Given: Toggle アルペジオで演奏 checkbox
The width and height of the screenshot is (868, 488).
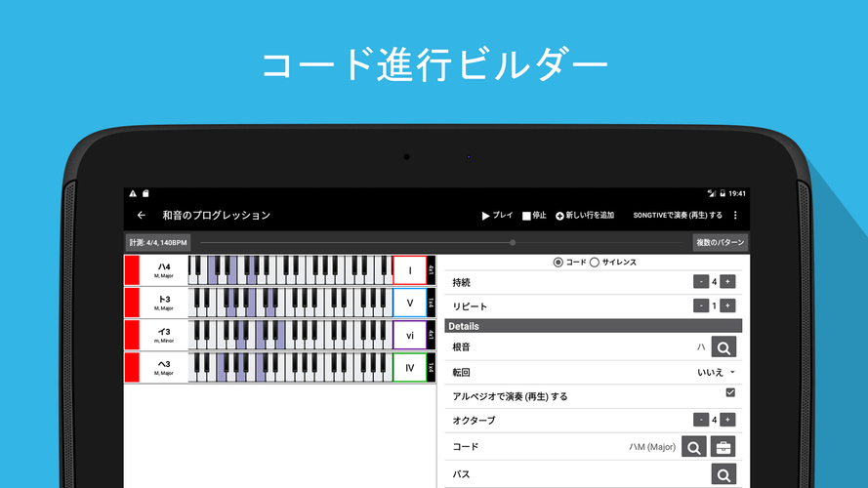Looking at the screenshot, I should click(x=730, y=392).
